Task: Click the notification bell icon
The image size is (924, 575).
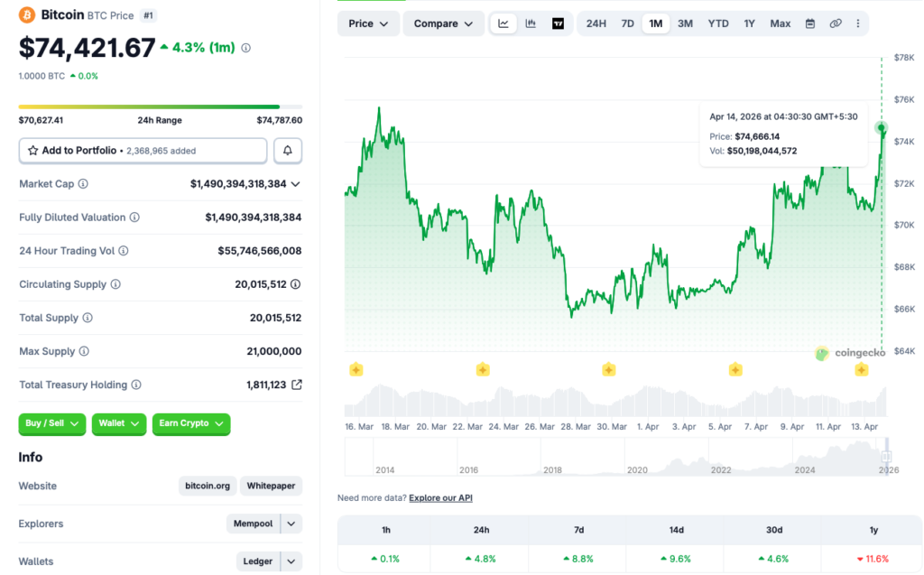Action: pyautogui.click(x=287, y=151)
